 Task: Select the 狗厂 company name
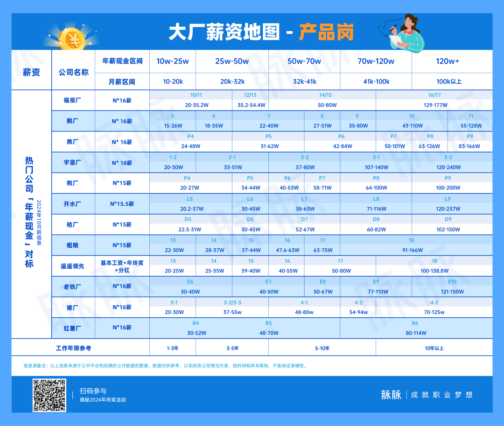pos(72,183)
